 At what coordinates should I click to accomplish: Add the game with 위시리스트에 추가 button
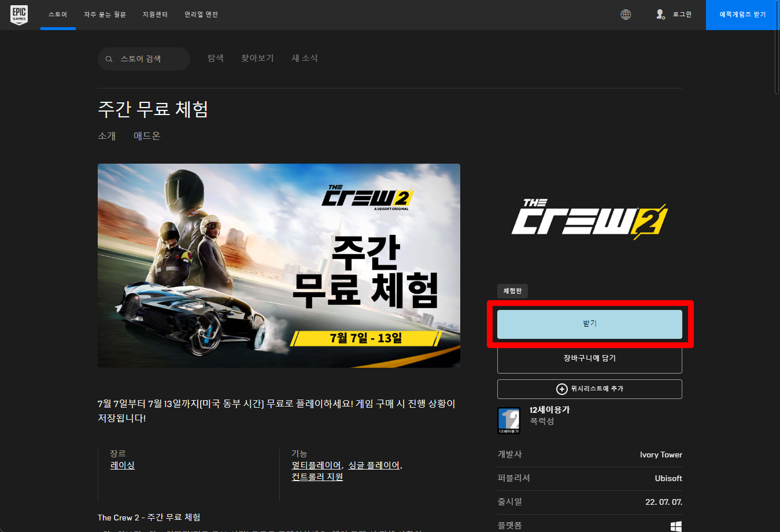[590, 389]
